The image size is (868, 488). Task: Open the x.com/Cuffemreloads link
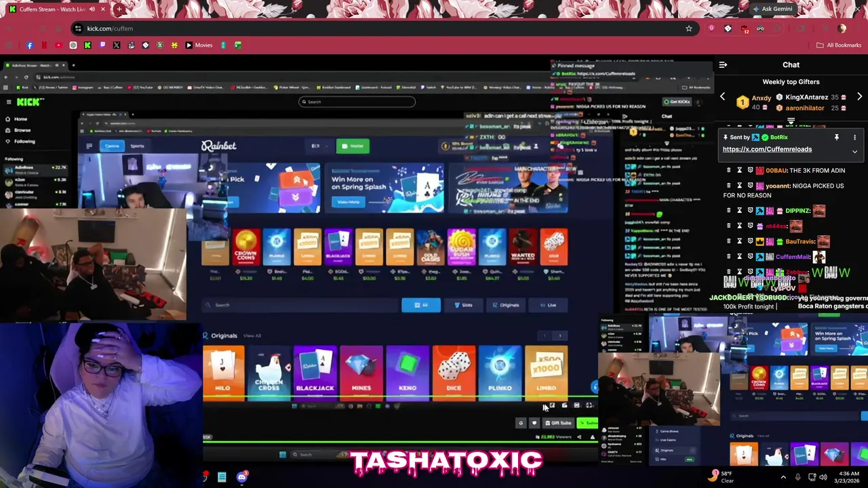767,149
